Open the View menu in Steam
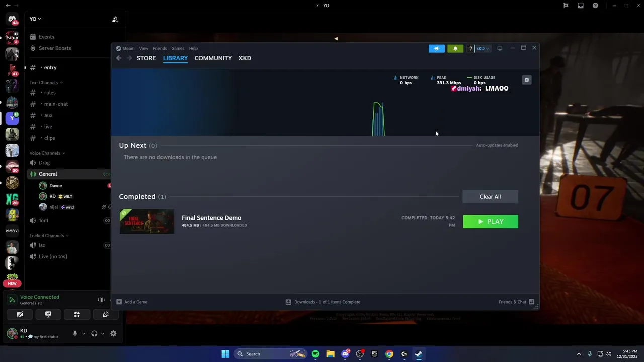Viewport: 644px width, 362px height. coord(144,49)
